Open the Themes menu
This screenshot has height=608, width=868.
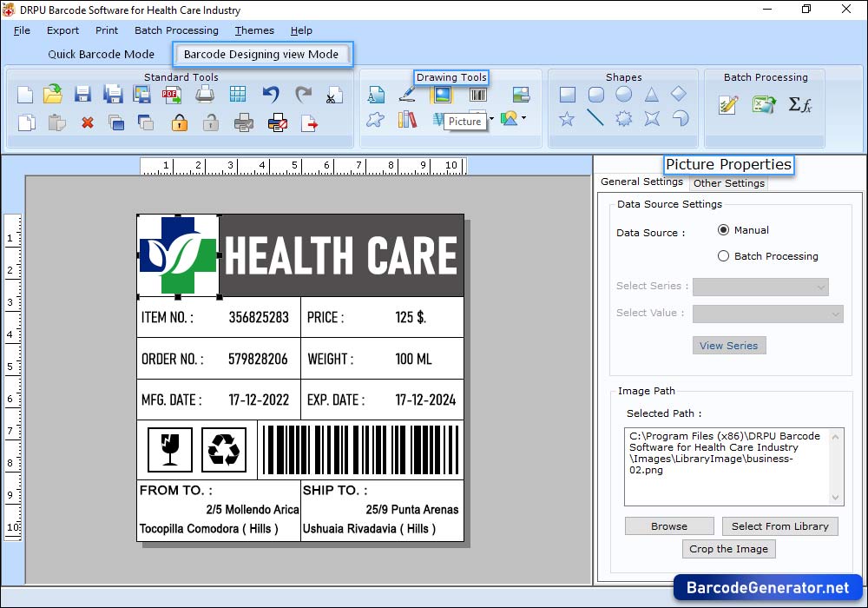[253, 30]
